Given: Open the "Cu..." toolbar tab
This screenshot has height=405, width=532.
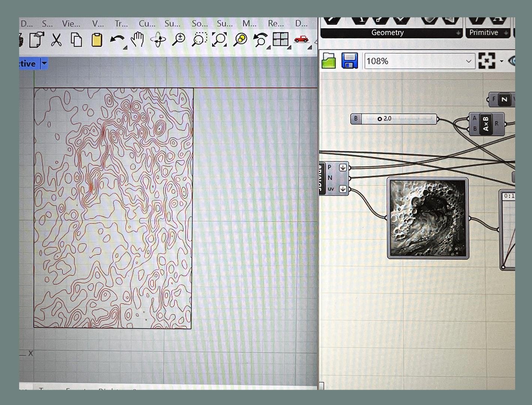Looking at the screenshot, I should [147, 24].
